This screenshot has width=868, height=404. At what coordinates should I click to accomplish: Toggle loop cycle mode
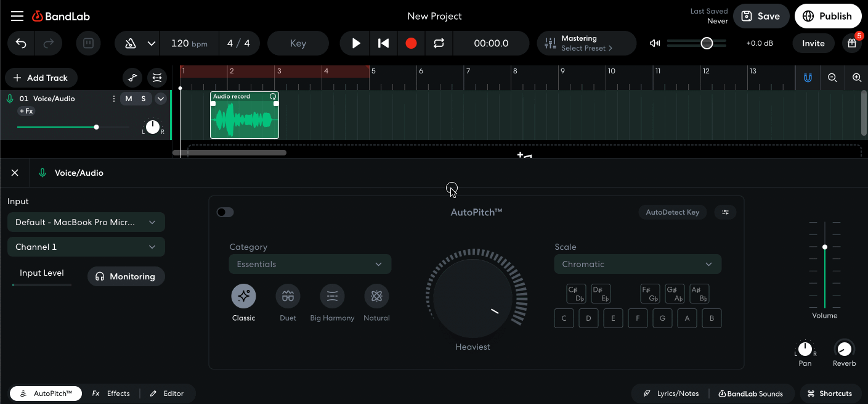click(x=439, y=43)
